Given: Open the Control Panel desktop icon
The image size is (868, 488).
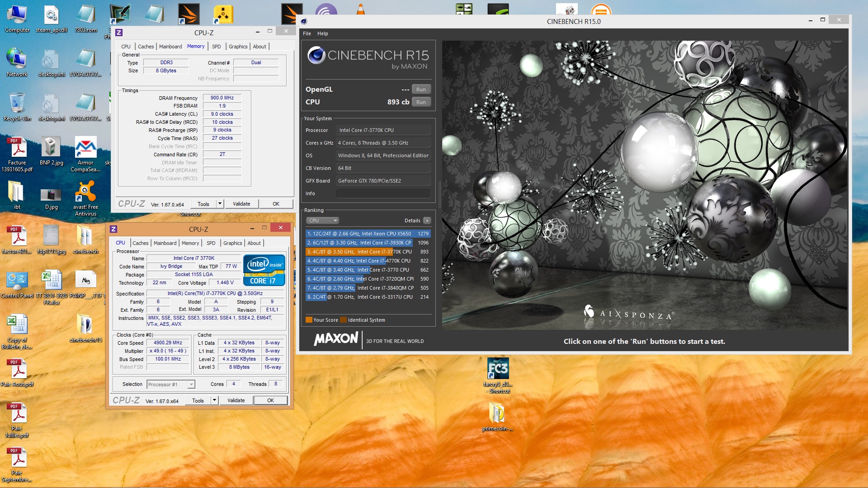Looking at the screenshot, I should 17,284.
